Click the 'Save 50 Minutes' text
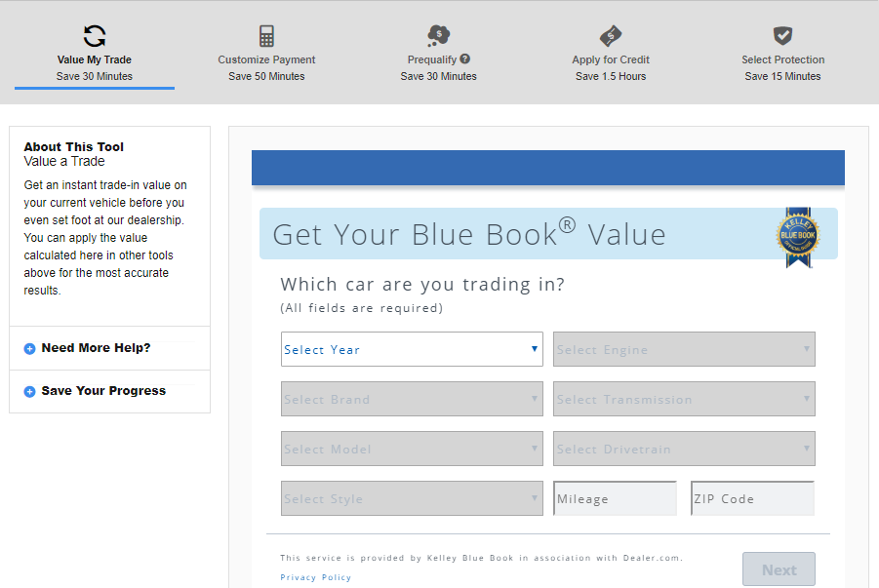The image size is (879, 588). click(x=266, y=76)
